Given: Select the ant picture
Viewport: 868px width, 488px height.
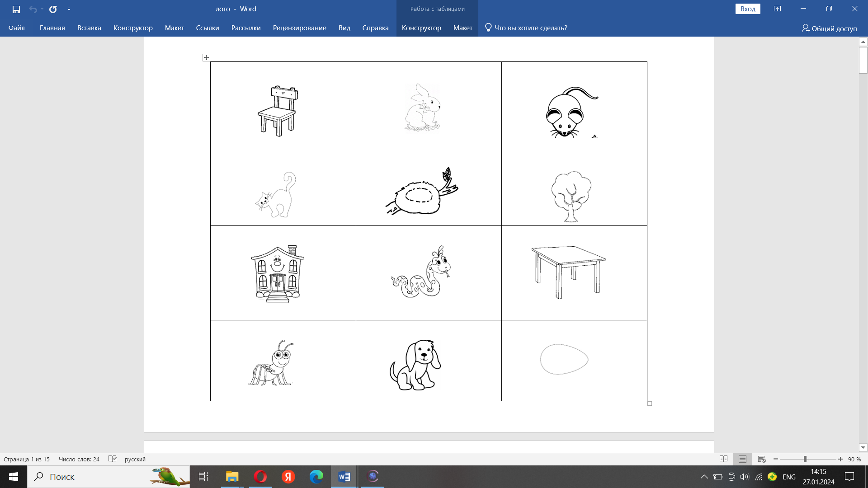Looking at the screenshot, I should pos(271,363).
